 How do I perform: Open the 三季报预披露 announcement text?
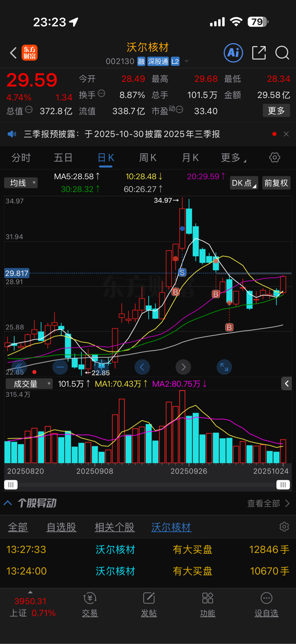click(122, 134)
